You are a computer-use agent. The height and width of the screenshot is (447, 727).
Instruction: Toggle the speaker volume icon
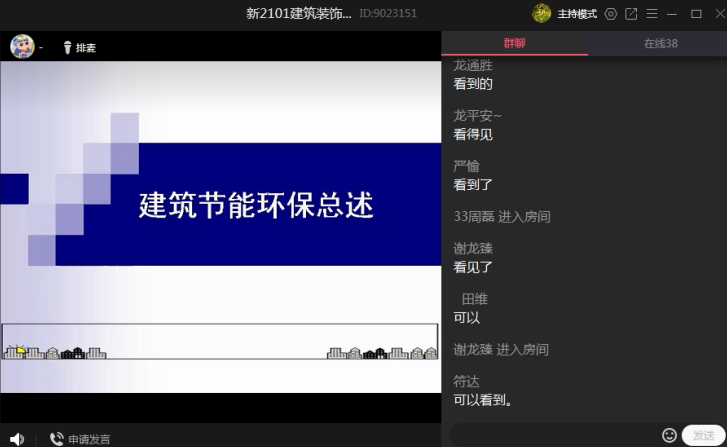click(x=17, y=439)
